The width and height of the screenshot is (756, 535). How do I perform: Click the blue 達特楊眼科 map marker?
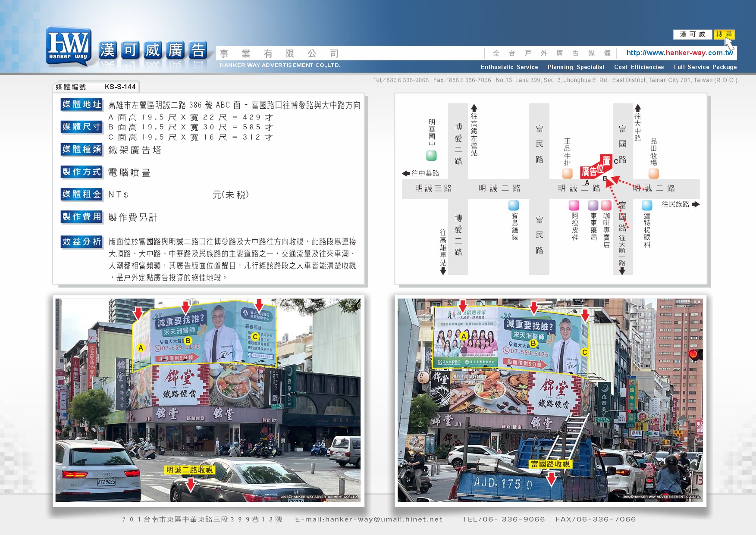click(x=647, y=205)
